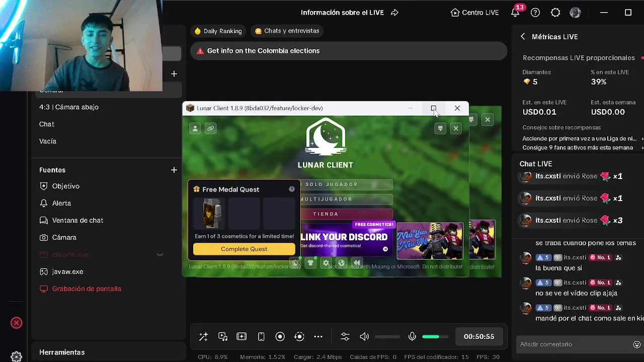
Task: Select Chats y entrevistas tab
Action: (x=287, y=31)
